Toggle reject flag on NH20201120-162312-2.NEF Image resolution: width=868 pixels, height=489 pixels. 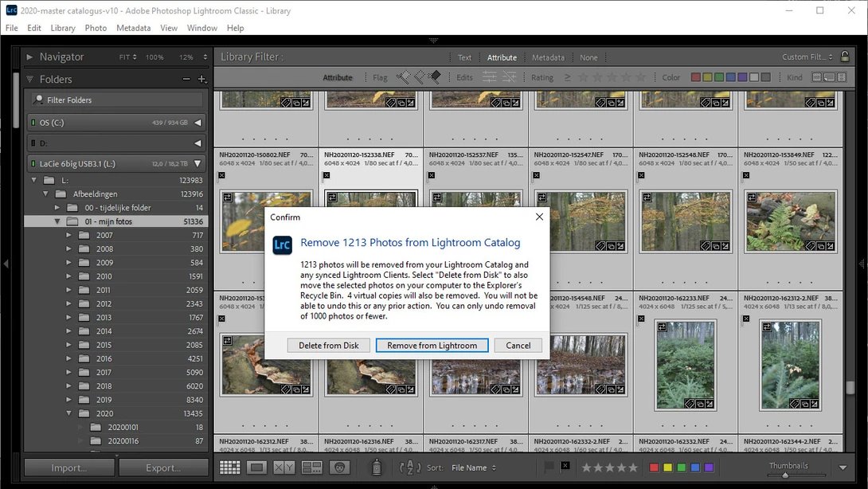pos(746,319)
